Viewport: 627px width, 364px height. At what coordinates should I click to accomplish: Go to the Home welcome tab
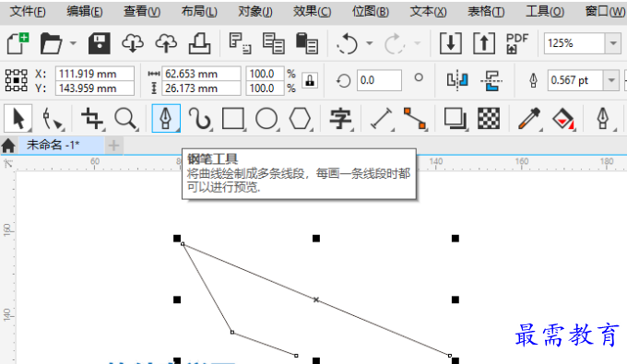click(8, 146)
